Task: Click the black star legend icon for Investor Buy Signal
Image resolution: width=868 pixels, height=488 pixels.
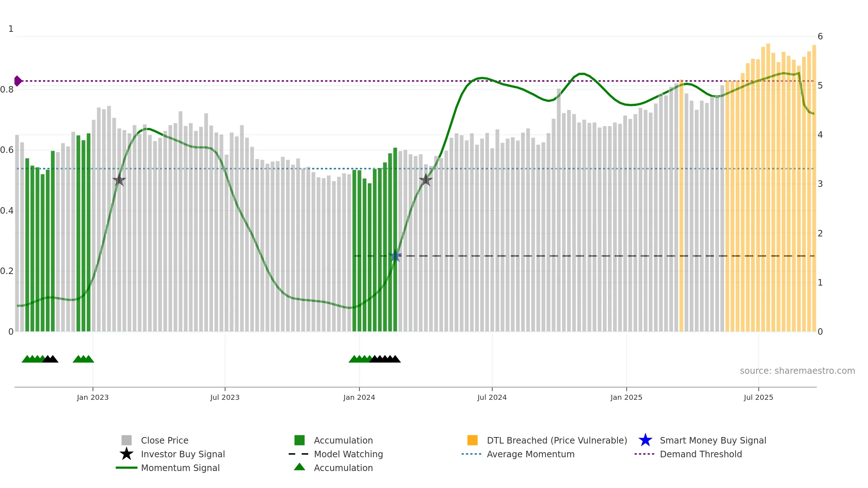Action: [x=126, y=454]
